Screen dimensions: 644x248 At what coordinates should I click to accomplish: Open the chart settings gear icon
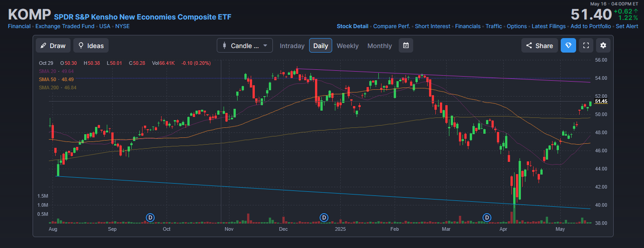pyautogui.click(x=603, y=45)
